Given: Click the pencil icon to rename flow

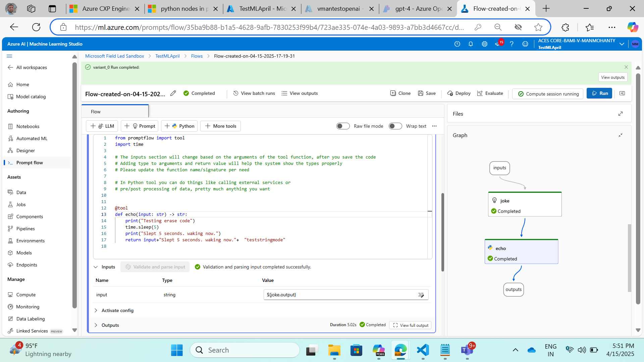Looking at the screenshot, I should pos(173,94).
